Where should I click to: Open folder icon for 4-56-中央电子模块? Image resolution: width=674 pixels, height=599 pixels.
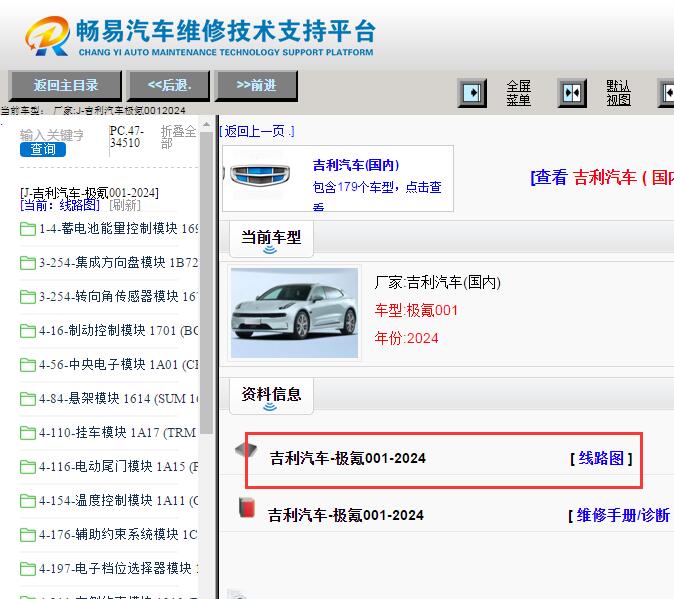click(x=28, y=365)
